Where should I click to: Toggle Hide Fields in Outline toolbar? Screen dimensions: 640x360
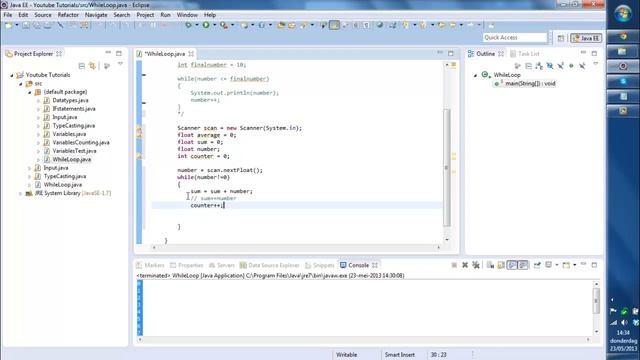550,66
